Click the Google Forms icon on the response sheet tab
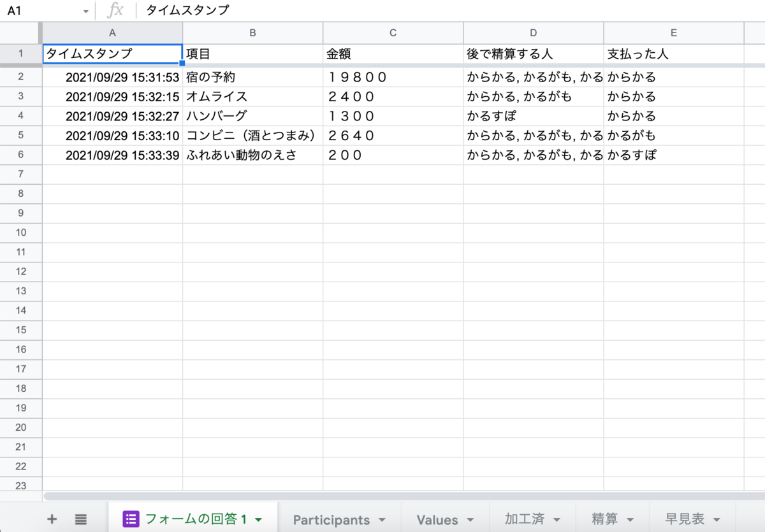The height and width of the screenshot is (532, 765). 131,519
